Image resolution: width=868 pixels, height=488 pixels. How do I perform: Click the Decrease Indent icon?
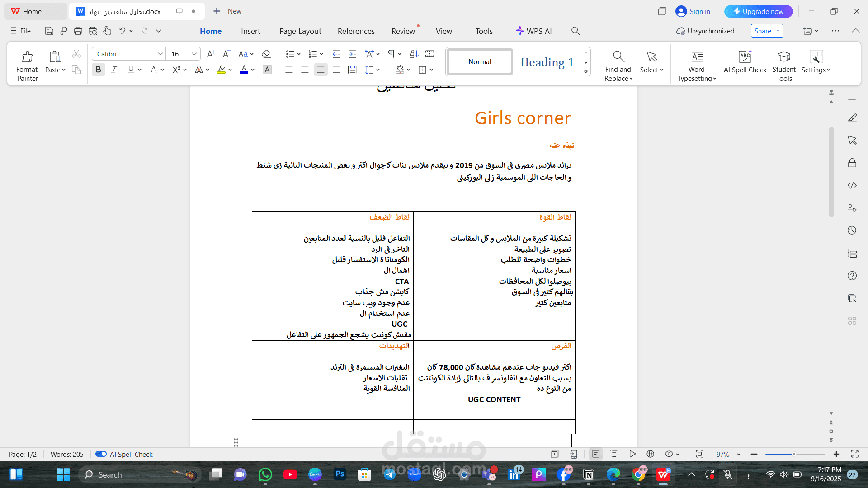tap(336, 54)
